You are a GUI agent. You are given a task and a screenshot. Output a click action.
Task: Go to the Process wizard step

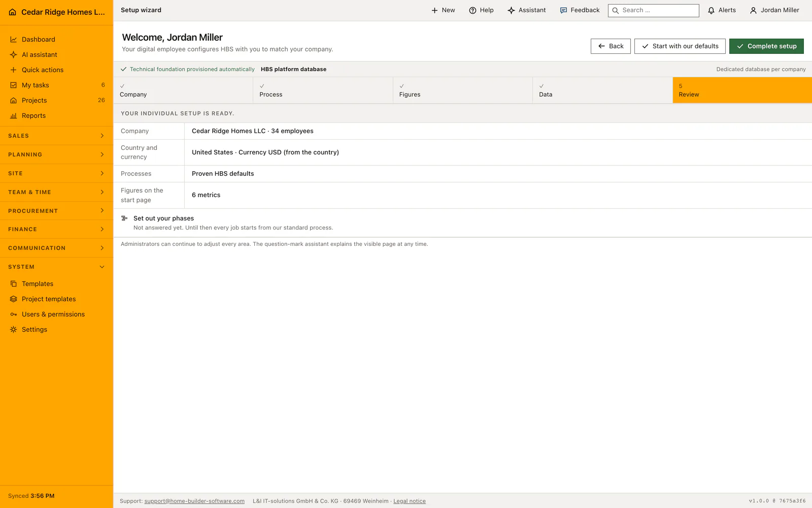tap(323, 90)
